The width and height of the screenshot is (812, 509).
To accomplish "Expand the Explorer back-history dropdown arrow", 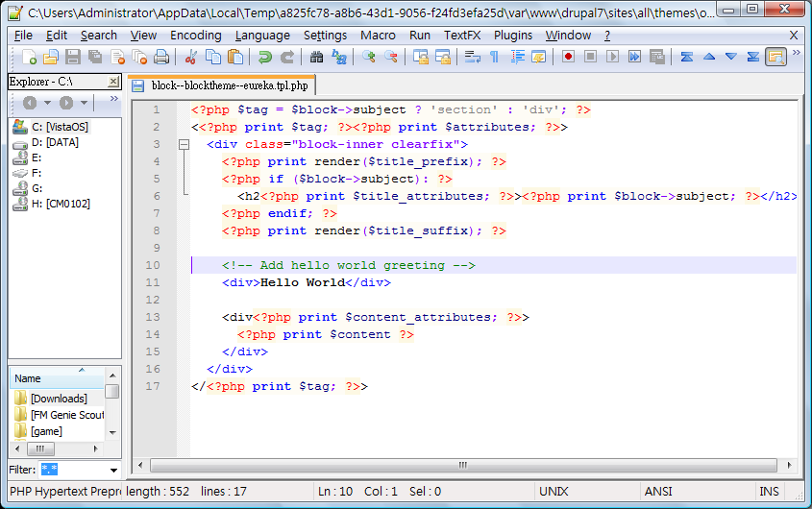I will point(46,103).
